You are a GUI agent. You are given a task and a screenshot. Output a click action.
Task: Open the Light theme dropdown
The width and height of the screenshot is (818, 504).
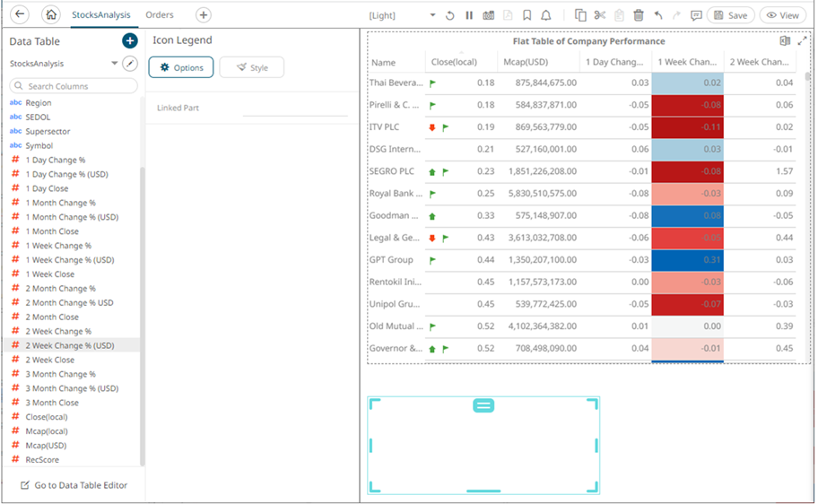pyautogui.click(x=432, y=15)
